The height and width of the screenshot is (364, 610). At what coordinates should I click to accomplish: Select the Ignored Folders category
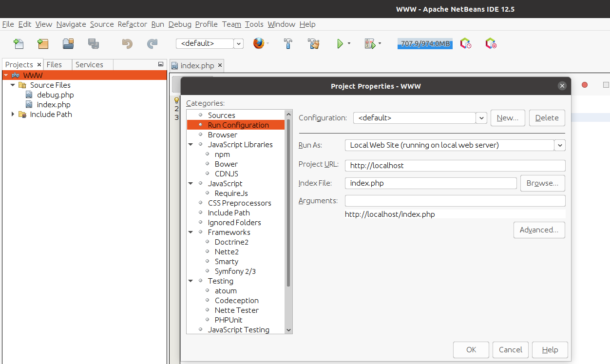pyautogui.click(x=234, y=223)
